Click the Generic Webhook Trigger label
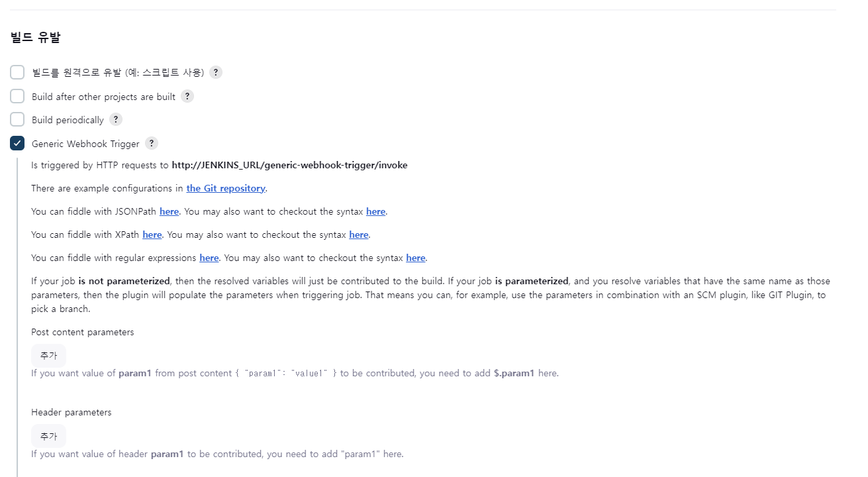 tap(85, 143)
